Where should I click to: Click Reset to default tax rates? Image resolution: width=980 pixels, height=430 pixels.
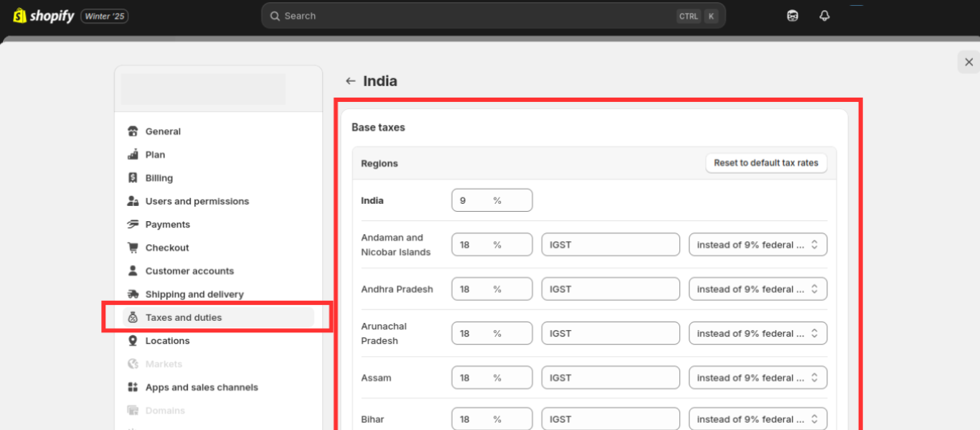pyautogui.click(x=765, y=163)
